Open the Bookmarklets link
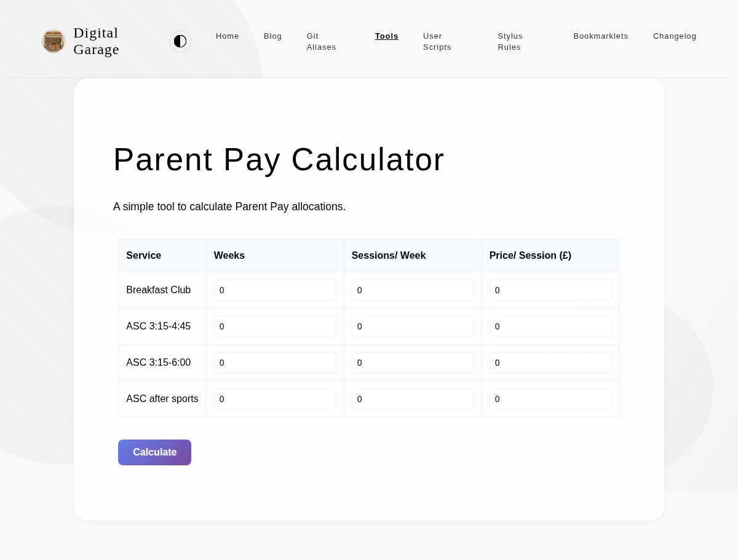 point(601,36)
